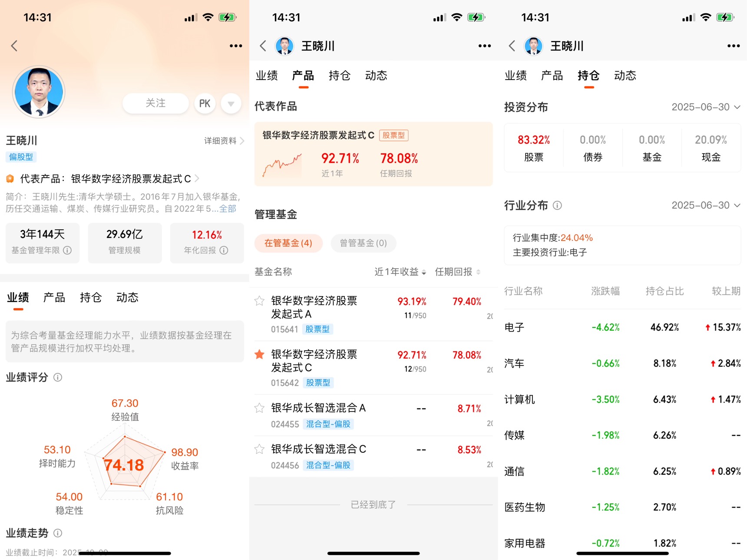This screenshot has width=747, height=560.
Task: Star the 银华成长智选混合C fund
Action: (x=260, y=449)
